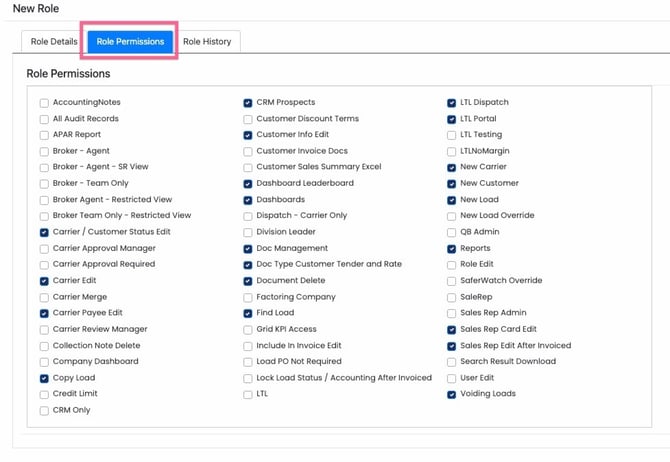
Task: Click the Broker - Agent label text
Action: 81,151
